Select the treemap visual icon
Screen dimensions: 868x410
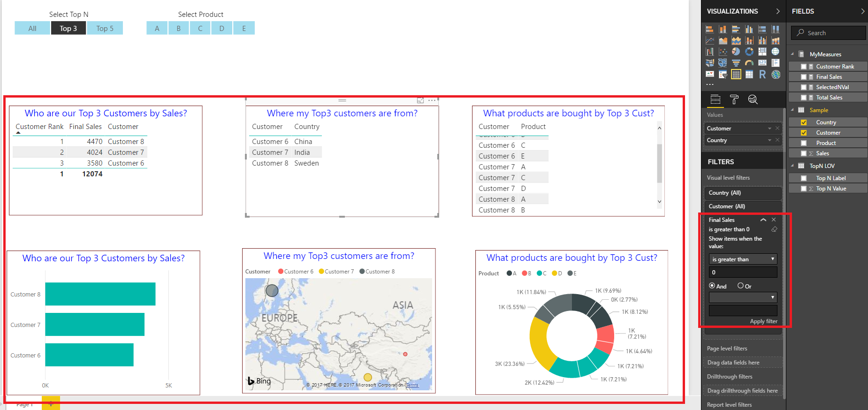(762, 52)
